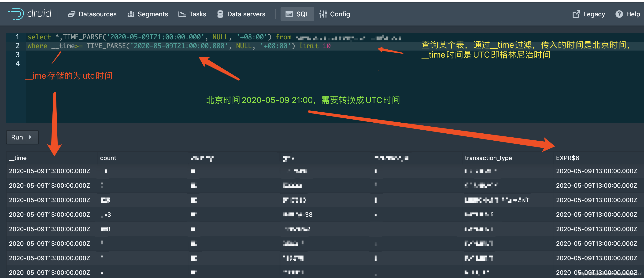Click the Config sliders icon

coord(323,14)
